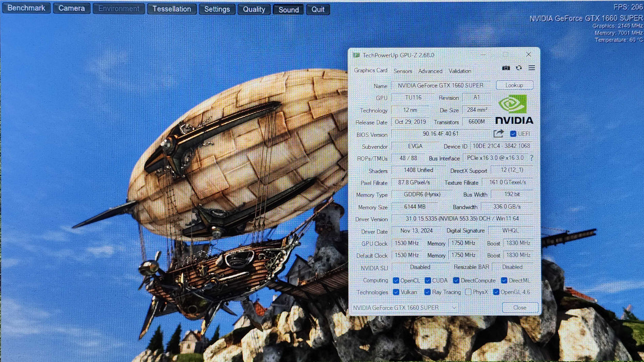Viewport: 644px width, 362px height.
Task: Click the Close button in GPU-Z
Action: [520, 308]
